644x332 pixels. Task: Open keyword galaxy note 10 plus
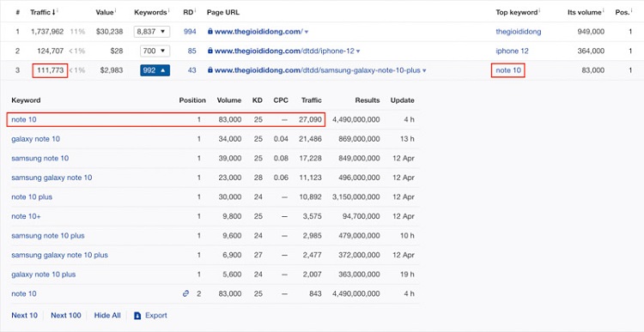[x=44, y=275]
